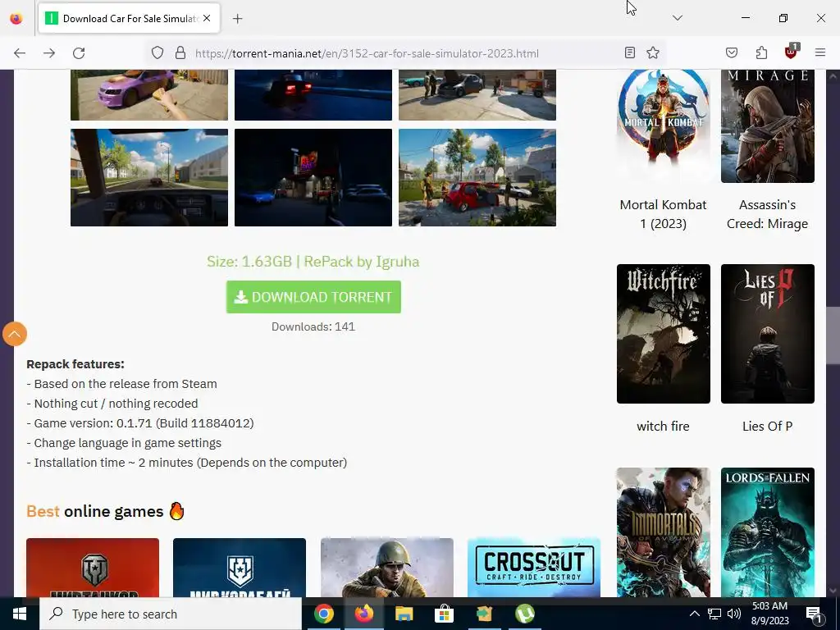Click the Windows Start button
This screenshot has height=630, width=840.
coord(20,614)
